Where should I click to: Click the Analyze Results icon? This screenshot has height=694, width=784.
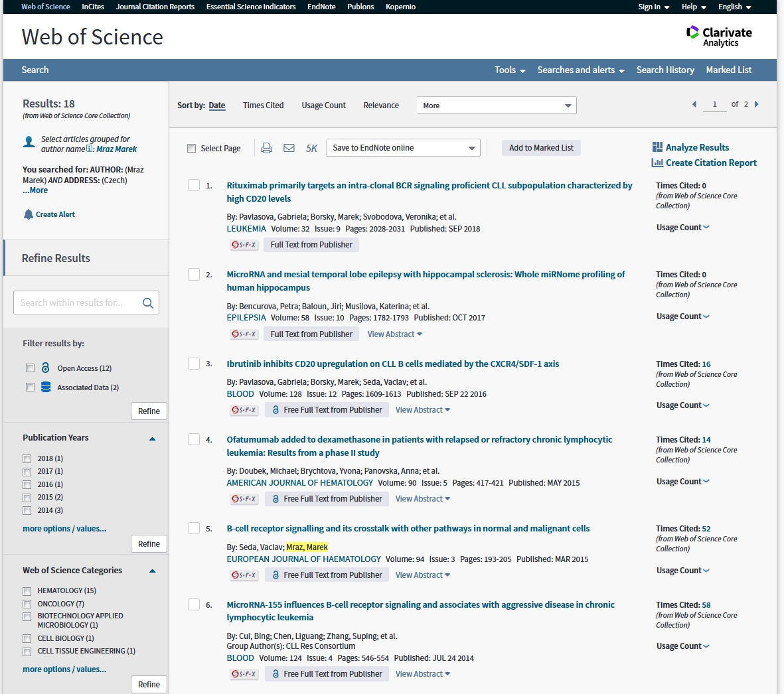point(657,147)
